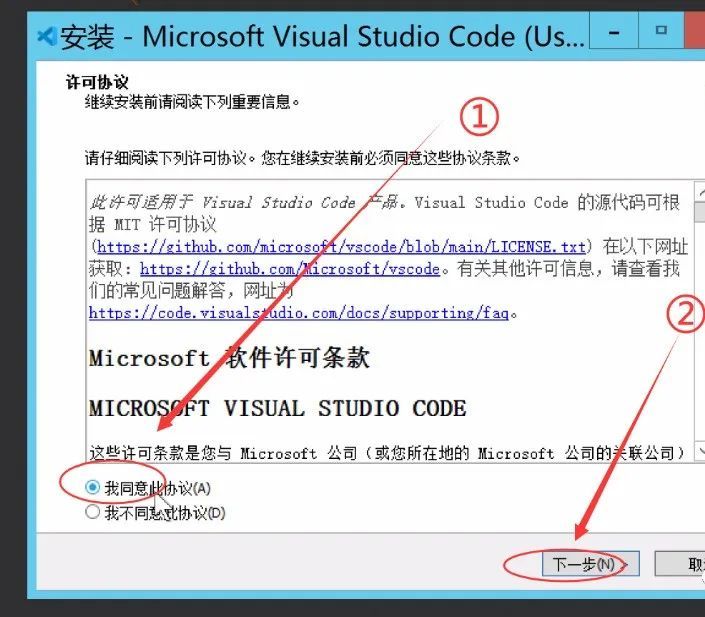This screenshot has height=617, width=705.
Task: Click the text 继续安装前请阅读下列重要信息
Action: tap(192, 102)
